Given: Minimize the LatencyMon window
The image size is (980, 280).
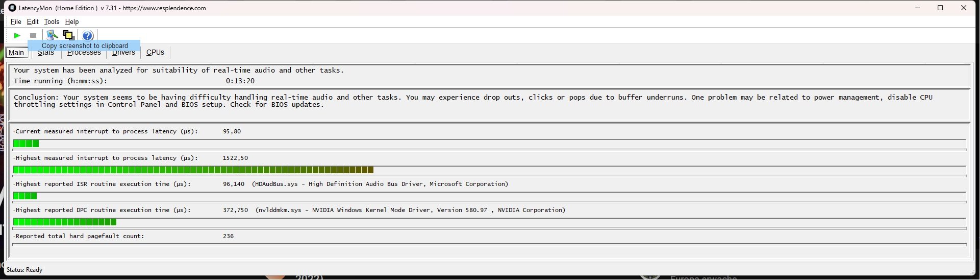Looking at the screenshot, I should point(917,8).
